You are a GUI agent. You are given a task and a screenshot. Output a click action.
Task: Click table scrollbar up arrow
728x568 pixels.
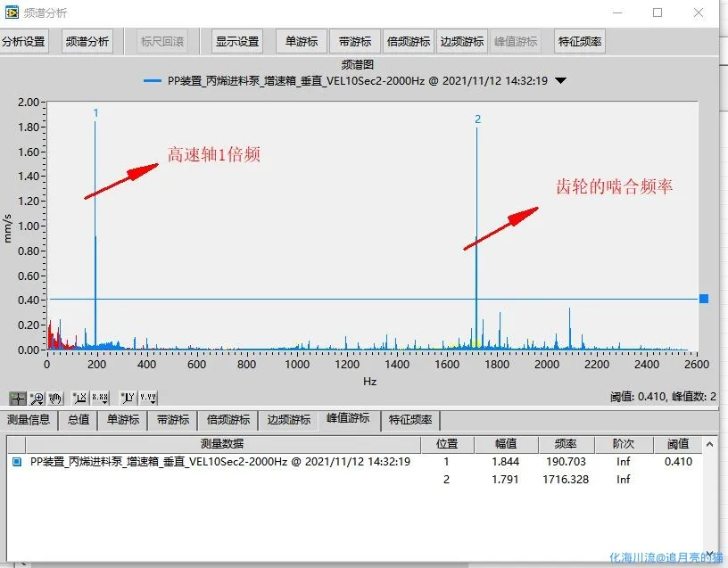(710, 444)
